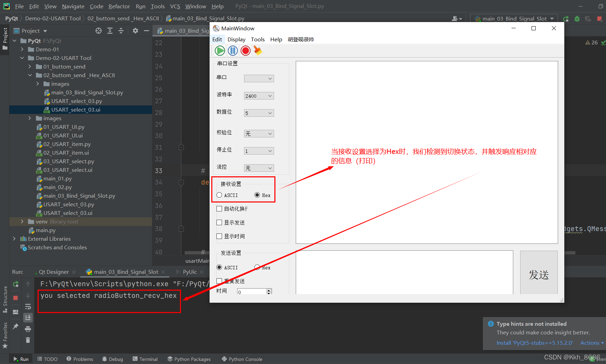Click into the send text input area
The width and height of the screenshot is (606, 364).
(404, 272)
